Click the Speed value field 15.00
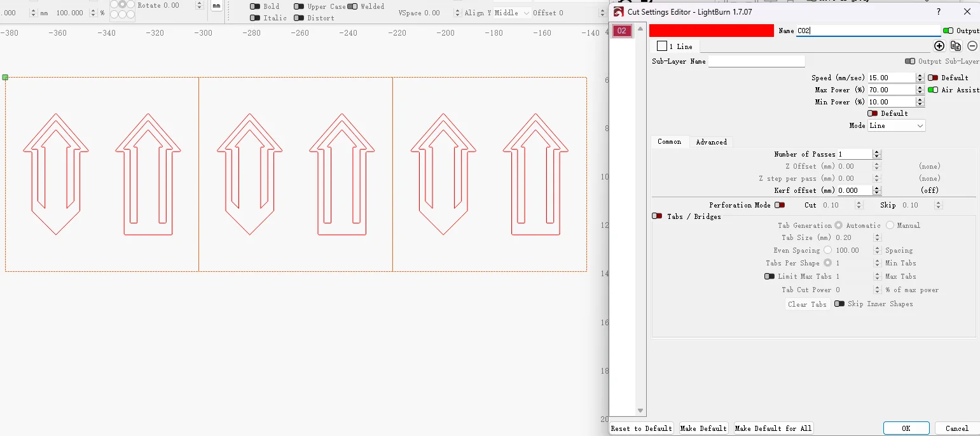Viewport: 980px width, 436px height. pyautogui.click(x=892, y=78)
